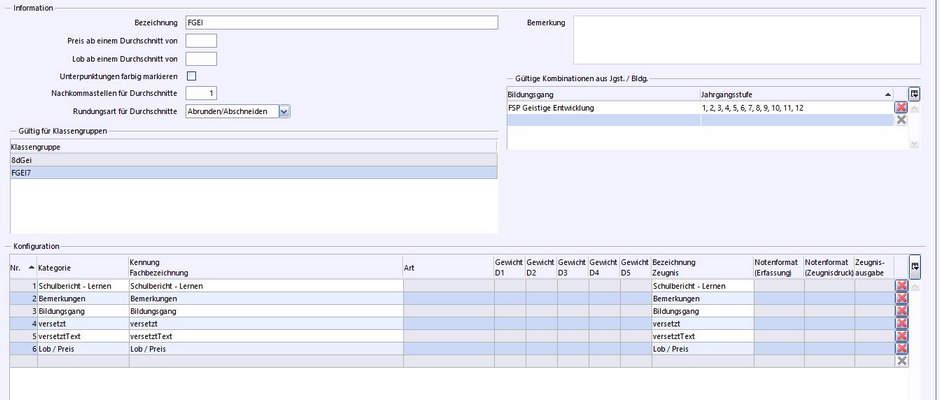Image resolution: width=940 pixels, height=400 pixels.
Task: Click the Kategorie column header
Action: click(82, 267)
